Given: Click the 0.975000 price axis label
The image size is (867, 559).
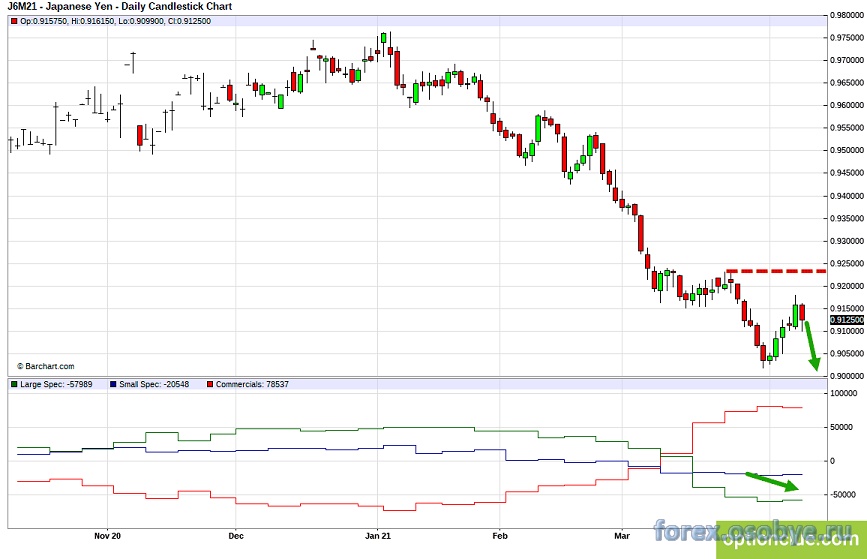Looking at the screenshot, I should point(847,38).
